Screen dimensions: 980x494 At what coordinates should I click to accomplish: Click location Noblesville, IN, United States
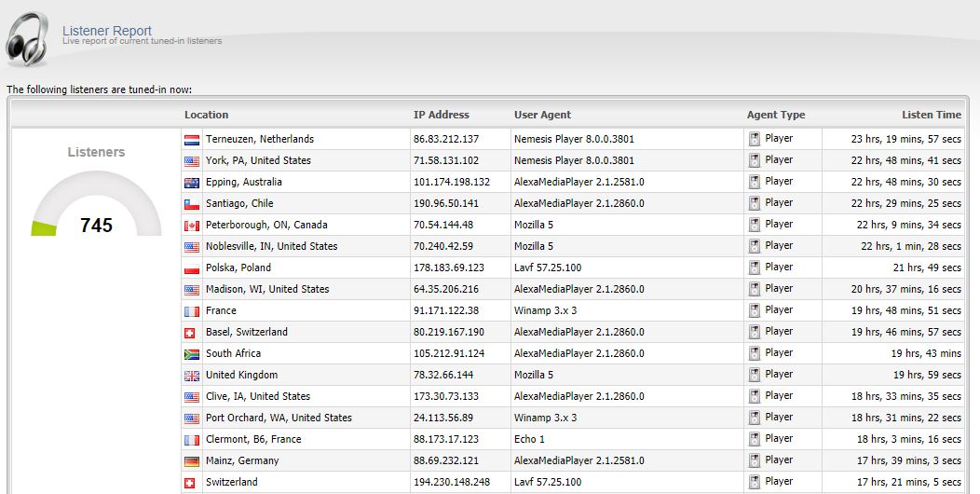pyautogui.click(x=272, y=246)
